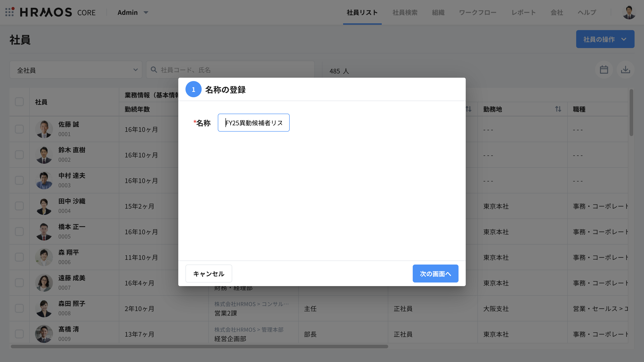Sort by the 勤務地 column arrows
This screenshot has height=362, width=644.
coord(558,109)
